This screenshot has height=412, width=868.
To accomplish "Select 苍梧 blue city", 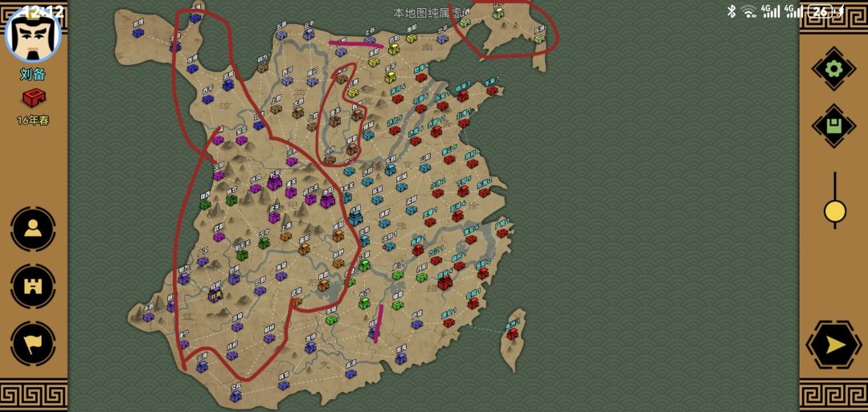I will [x=310, y=347].
